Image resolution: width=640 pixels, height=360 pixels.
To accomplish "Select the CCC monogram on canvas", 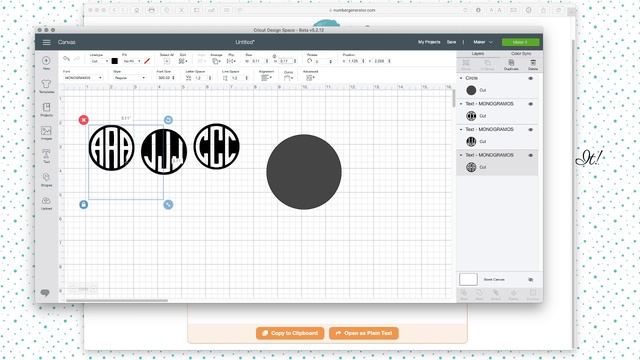I will point(216,146).
